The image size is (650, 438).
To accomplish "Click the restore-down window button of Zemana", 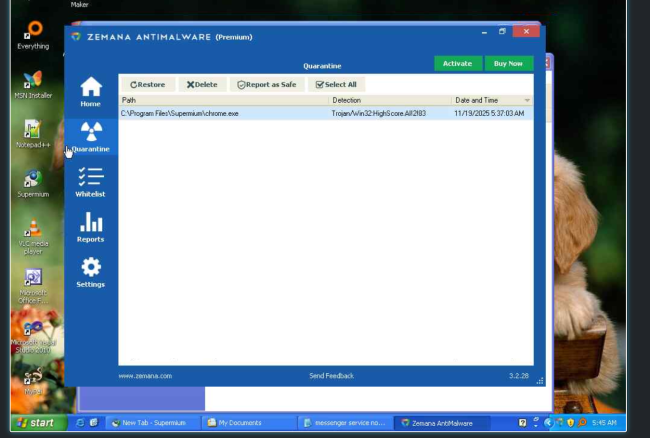I will pos(502,31).
